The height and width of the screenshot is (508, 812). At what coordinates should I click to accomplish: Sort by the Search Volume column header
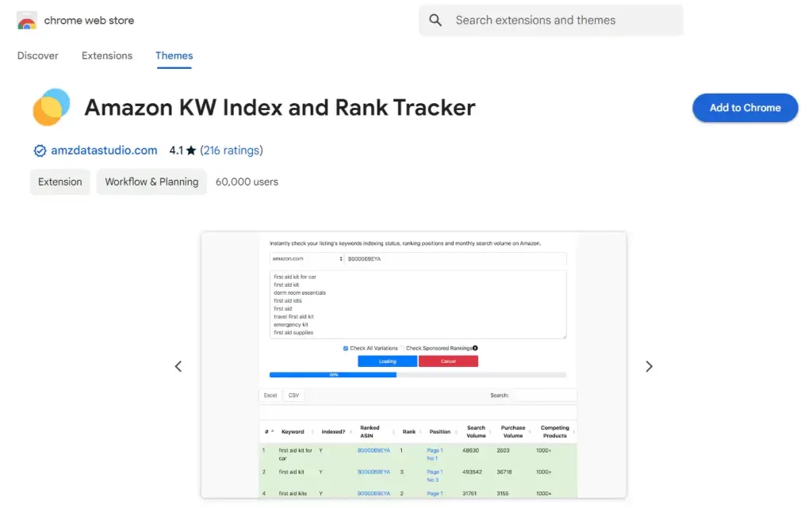point(476,432)
